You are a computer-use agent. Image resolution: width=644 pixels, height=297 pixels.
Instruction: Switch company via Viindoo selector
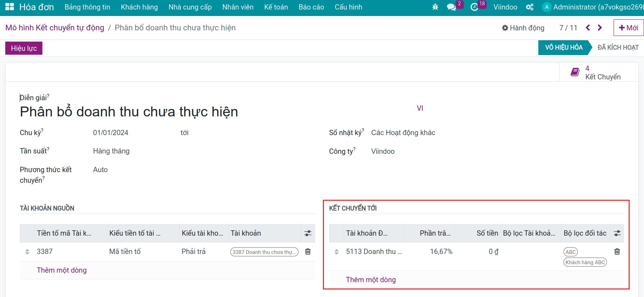pyautogui.click(x=505, y=7)
